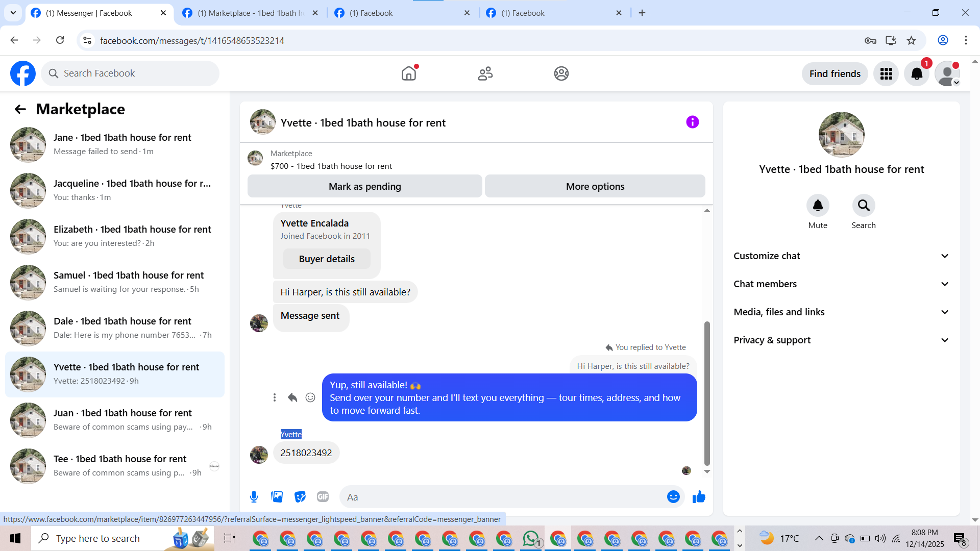Attach a photo using image icon

(277, 497)
